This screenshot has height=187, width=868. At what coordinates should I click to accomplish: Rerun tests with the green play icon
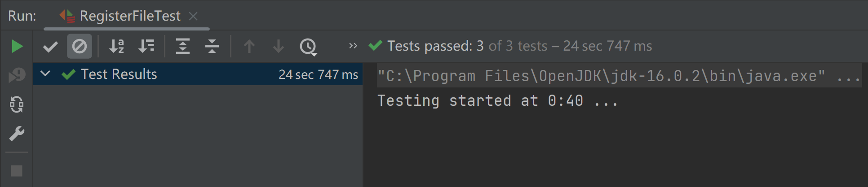point(17,46)
